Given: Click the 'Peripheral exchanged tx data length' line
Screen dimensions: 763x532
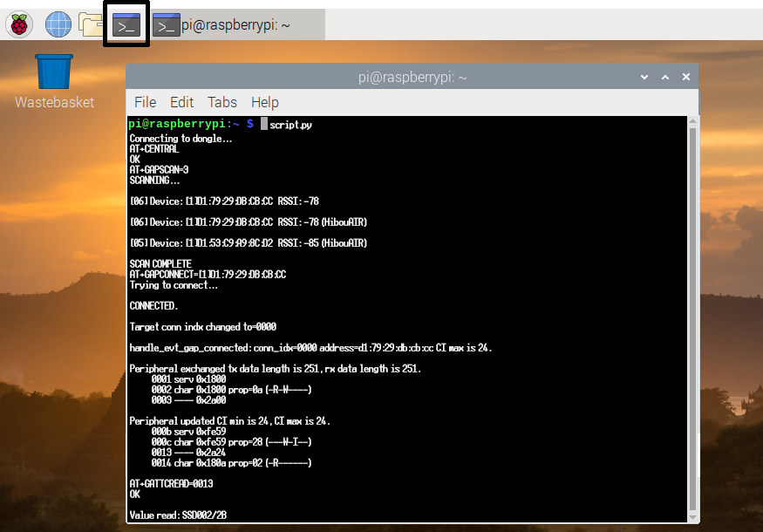Looking at the screenshot, I should (x=275, y=368).
